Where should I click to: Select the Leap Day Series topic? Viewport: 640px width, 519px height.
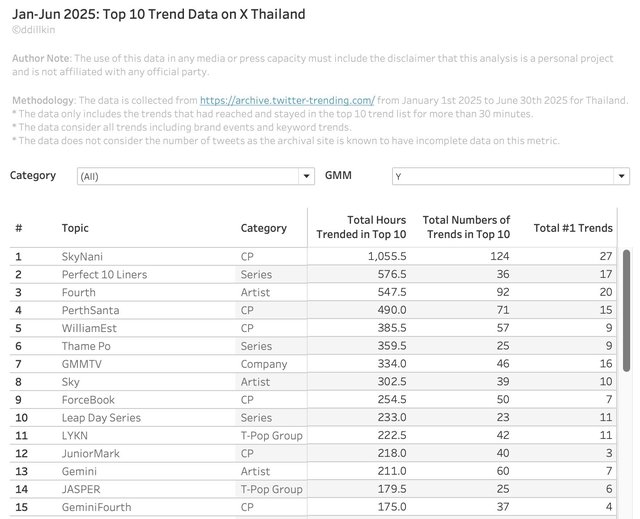point(101,417)
